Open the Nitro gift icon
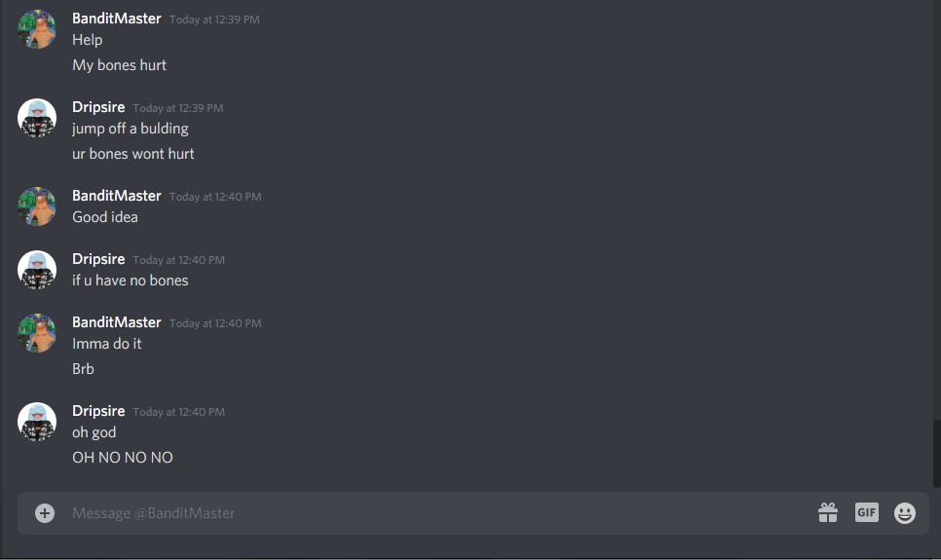Image resolution: width=941 pixels, height=560 pixels. [828, 512]
